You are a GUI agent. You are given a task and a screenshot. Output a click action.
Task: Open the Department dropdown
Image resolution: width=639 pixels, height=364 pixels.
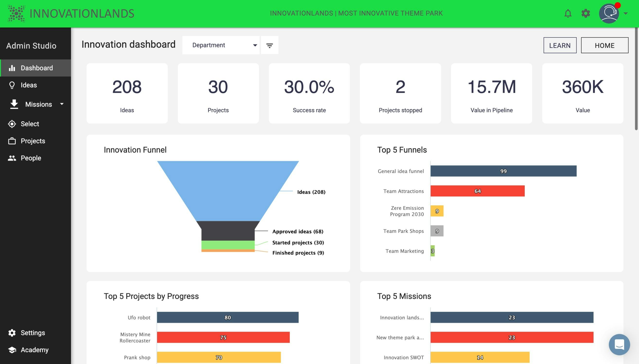click(221, 45)
